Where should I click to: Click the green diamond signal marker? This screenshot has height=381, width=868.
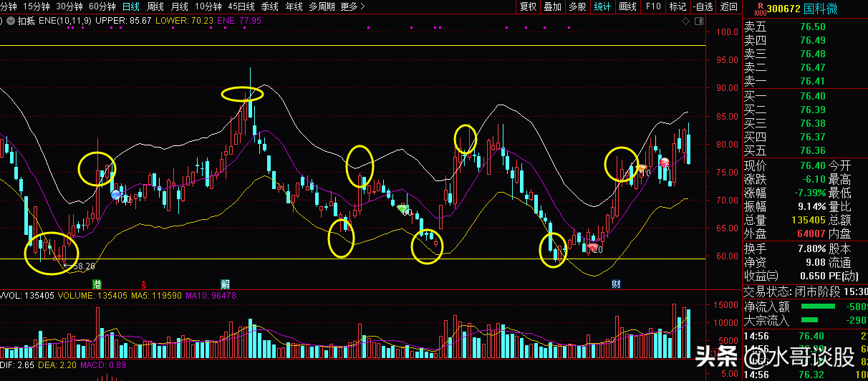point(402,208)
